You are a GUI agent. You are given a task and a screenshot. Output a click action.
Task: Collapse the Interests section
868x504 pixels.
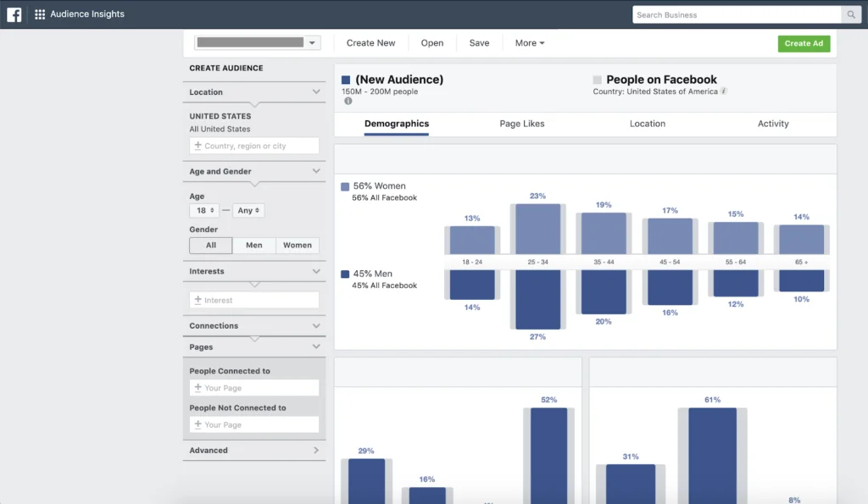pos(316,271)
